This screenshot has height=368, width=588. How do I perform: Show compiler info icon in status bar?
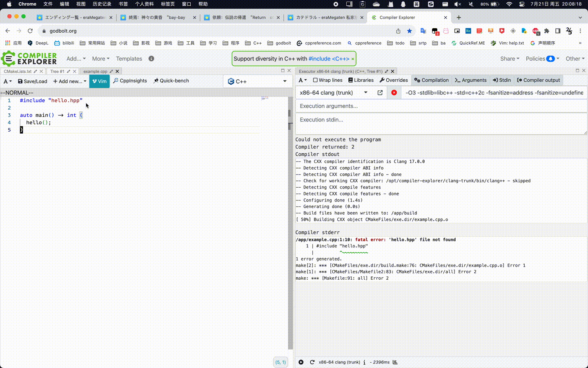point(364,362)
